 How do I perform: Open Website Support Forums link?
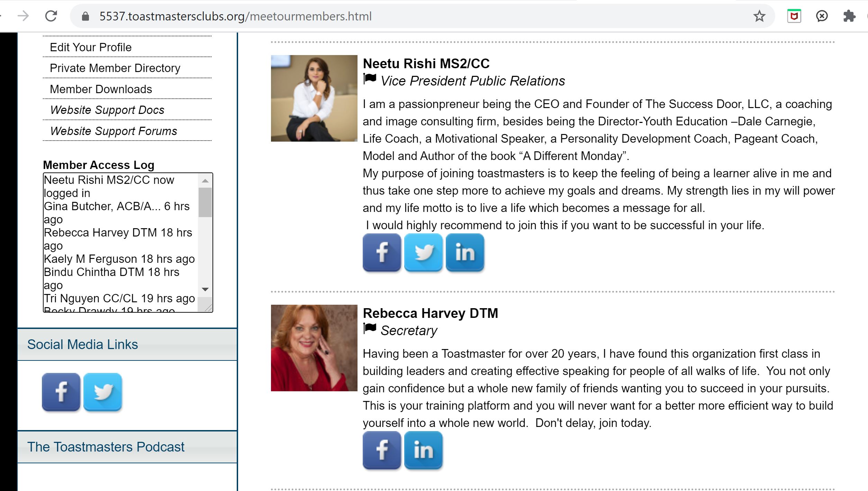tap(114, 131)
